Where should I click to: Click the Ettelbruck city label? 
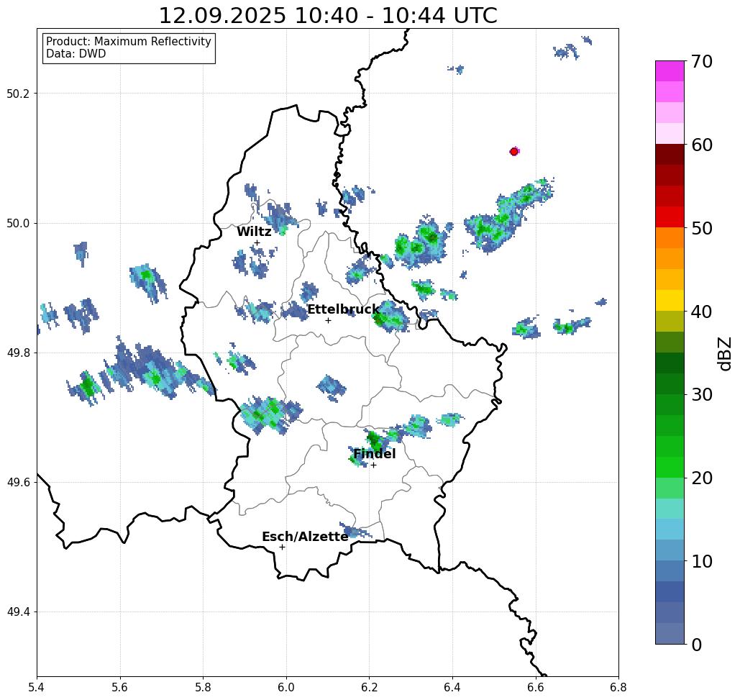click(343, 309)
